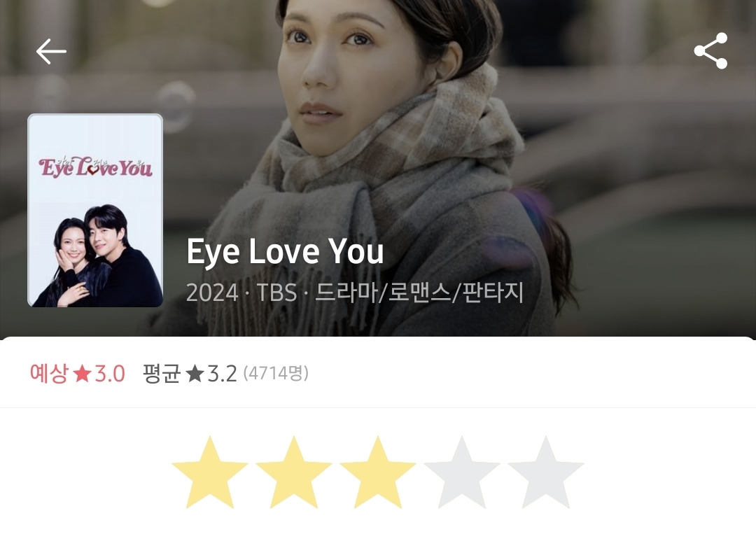Open the share icon menu
The image size is (756, 534).
pos(710,50)
